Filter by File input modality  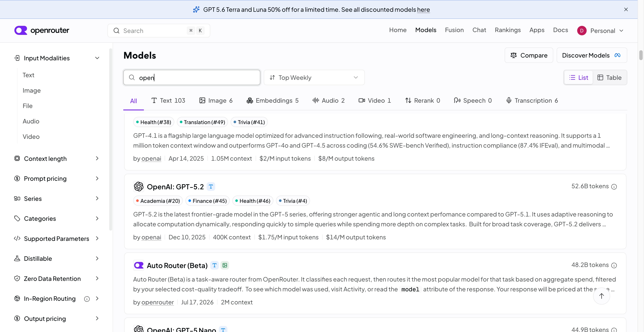coord(27,106)
